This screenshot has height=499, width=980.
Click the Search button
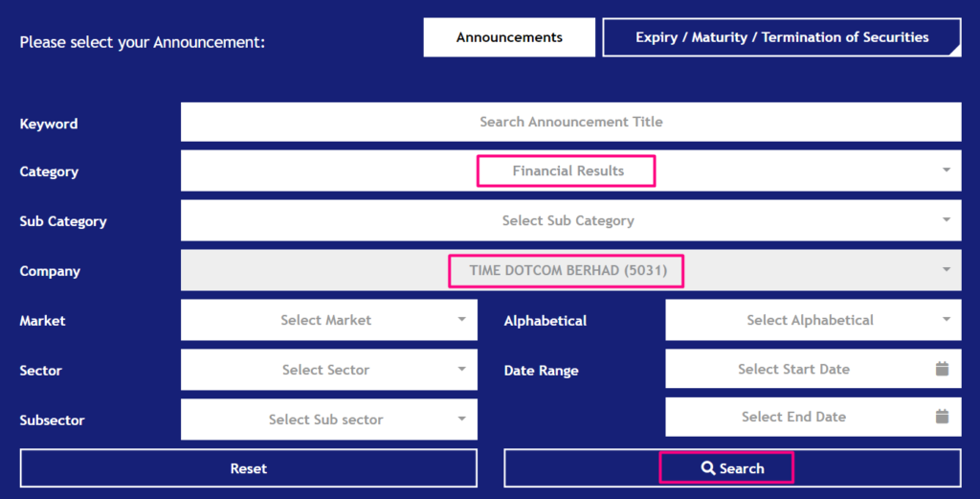(732, 467)
